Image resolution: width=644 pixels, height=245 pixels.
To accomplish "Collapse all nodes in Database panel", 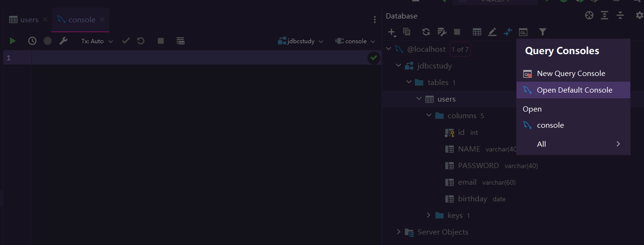I will (620, 16).
